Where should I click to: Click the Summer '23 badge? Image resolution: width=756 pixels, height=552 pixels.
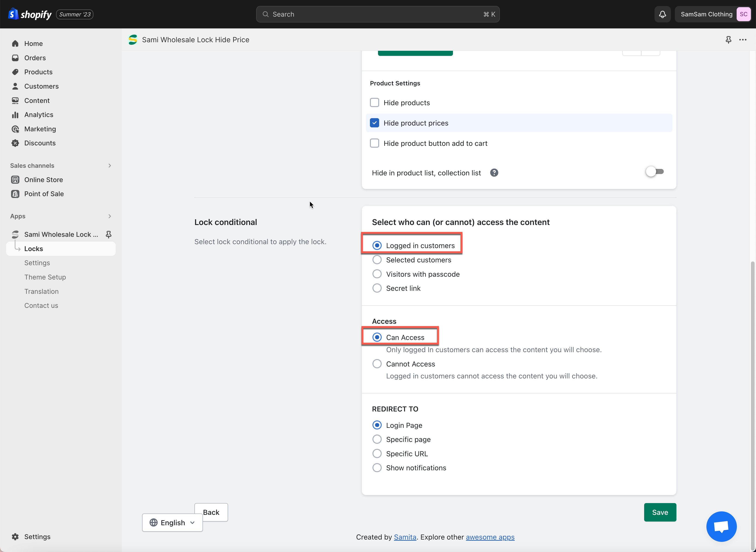(75, 14)
